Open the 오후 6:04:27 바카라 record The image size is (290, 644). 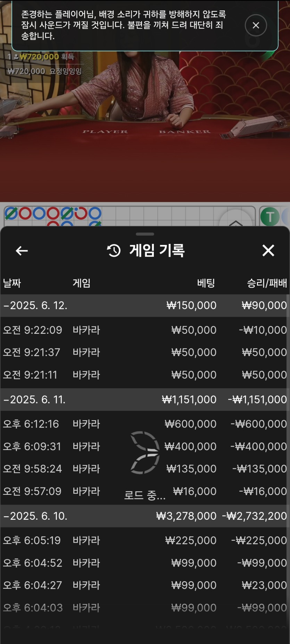coord(145,585)
